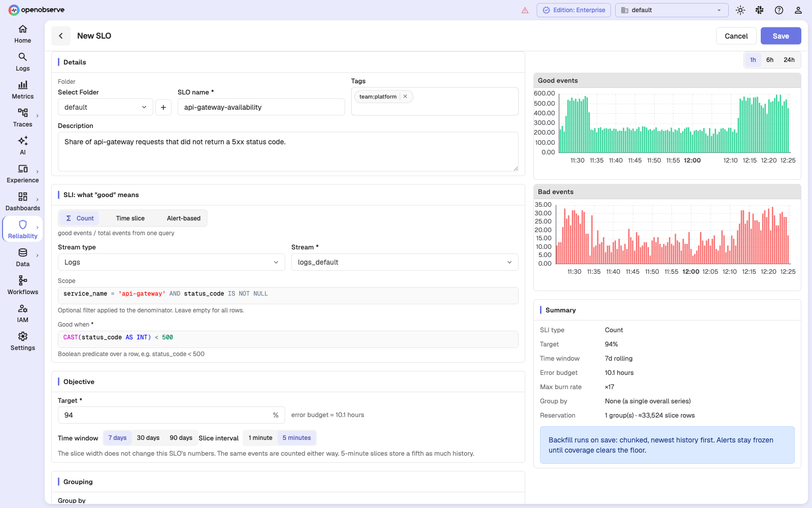The image size is (812, 508).
Task: Open Logs from the sidebar
Action: coord(22,62)
